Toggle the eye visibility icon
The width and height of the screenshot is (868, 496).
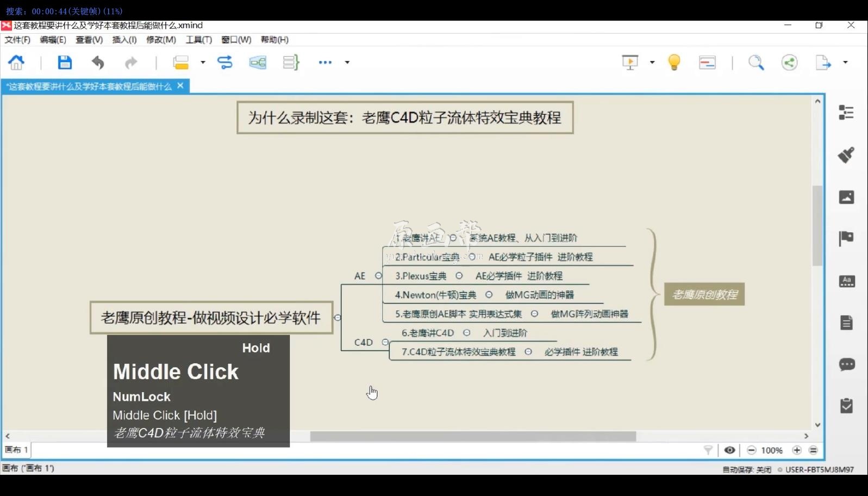click(x=729, y=450)
